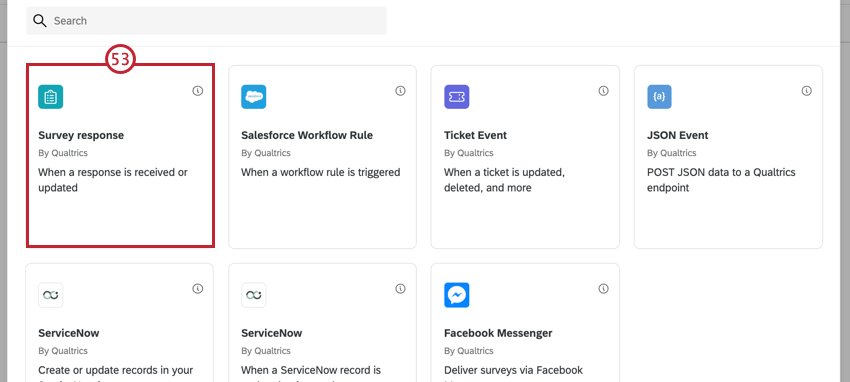Click the magnifying glass search icon
The width and height of the screenshot is (850, 382).
[40, 21]
